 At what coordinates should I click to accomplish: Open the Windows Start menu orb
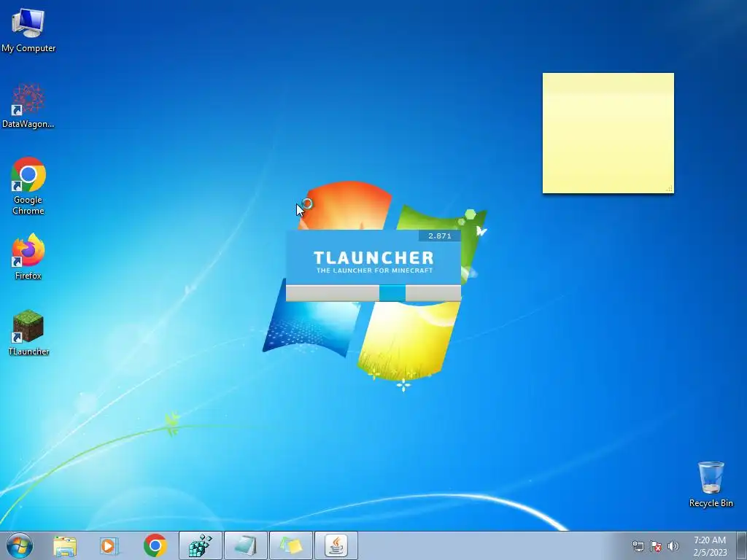(19, 545)
